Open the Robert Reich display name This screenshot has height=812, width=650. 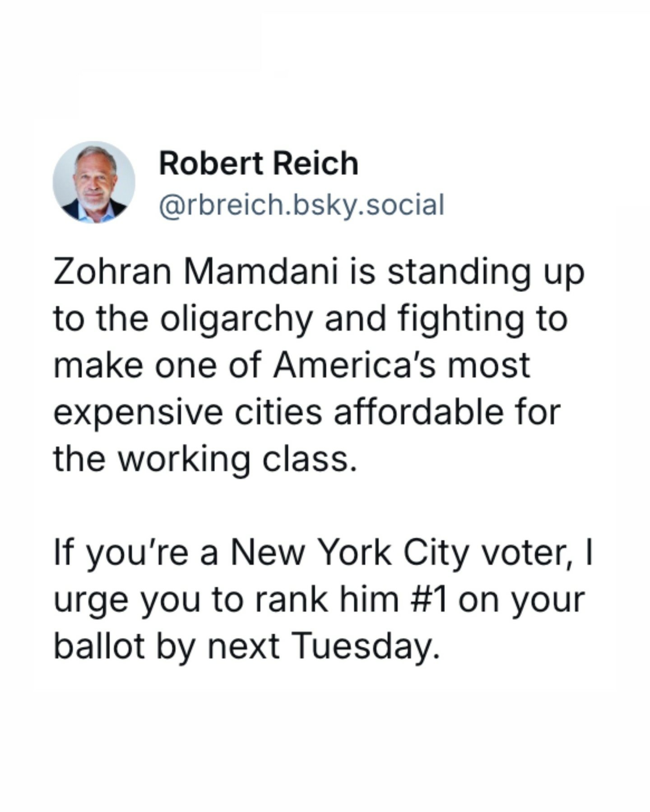[x=259, y=163]
